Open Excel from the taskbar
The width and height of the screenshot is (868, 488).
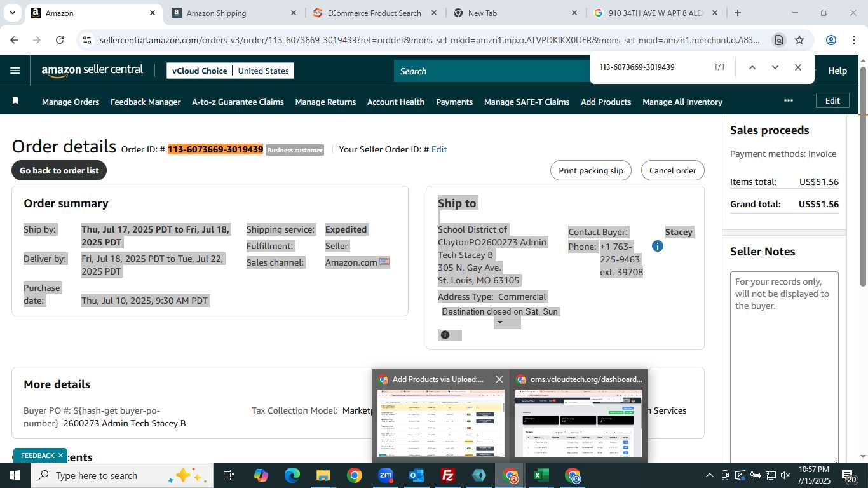point(541,475)
